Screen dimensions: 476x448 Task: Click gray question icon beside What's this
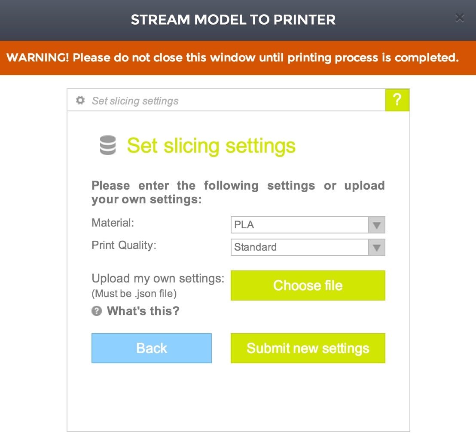97,311
